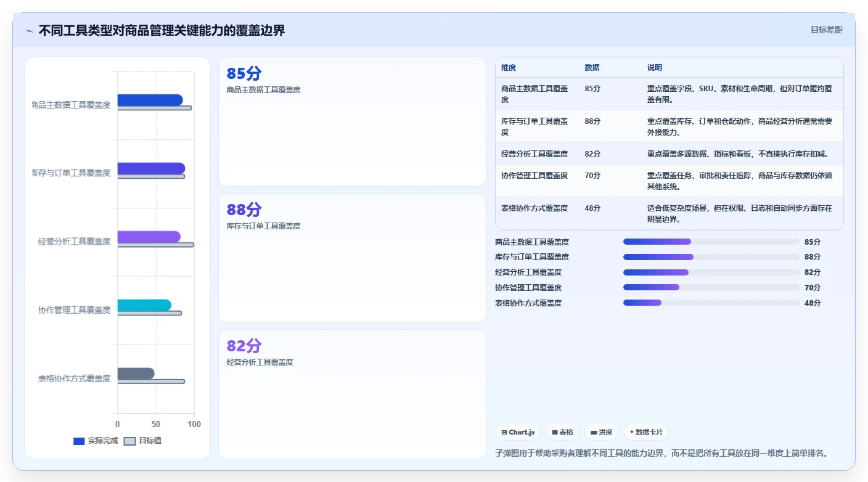Click the 协作管理工具覆盖度 cyan bar in the chart

coord(144,305)
